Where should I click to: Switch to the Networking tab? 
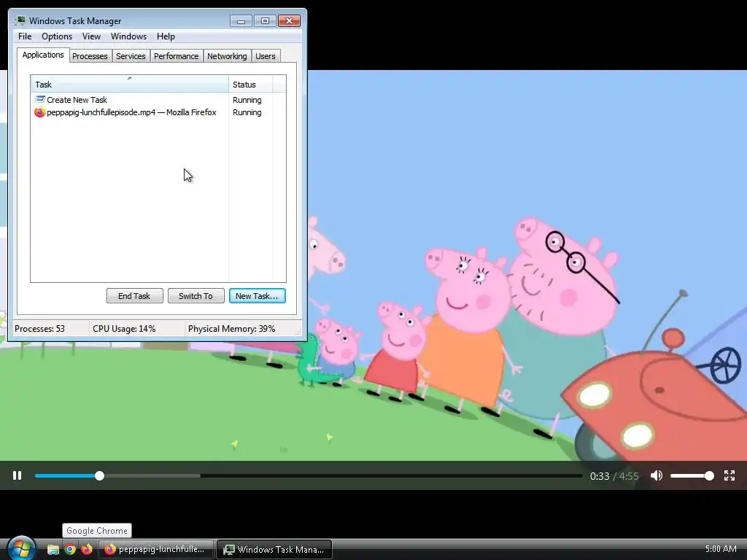[x=227, y=56]
